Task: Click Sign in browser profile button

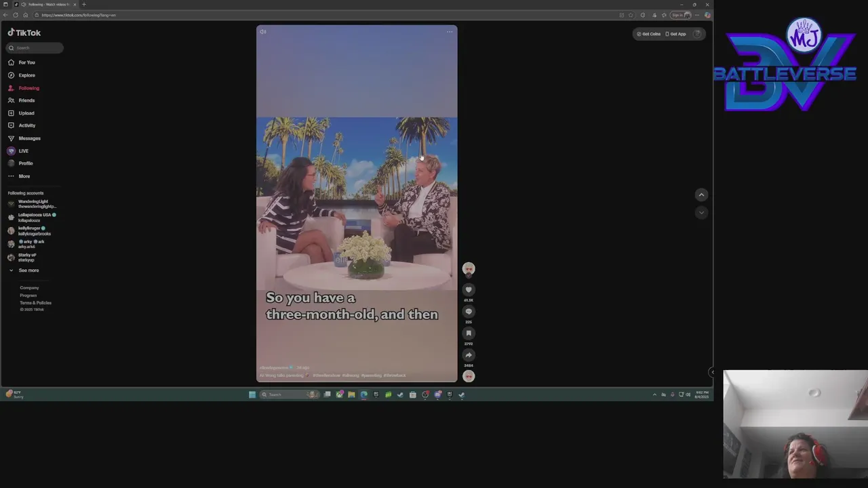Action: [680, 15]
